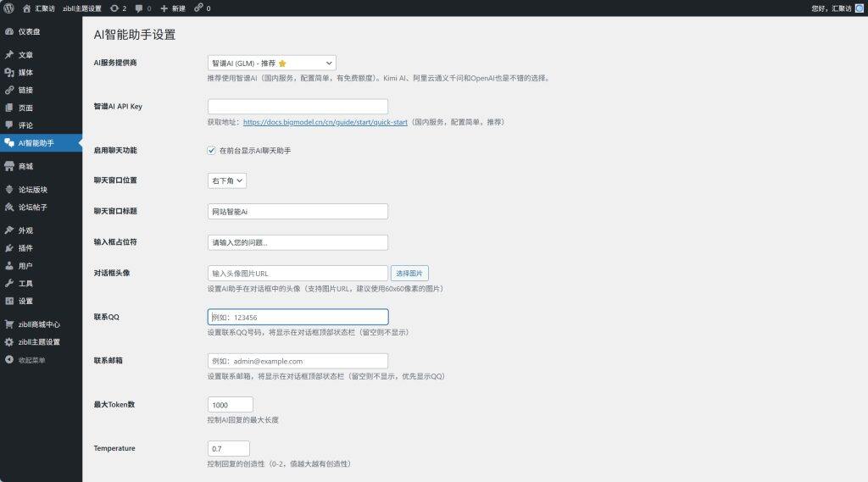Viewport: 868px width, 482px height.
Task: Open the 外观 appearance brush icon
Action: coord(9,230)
